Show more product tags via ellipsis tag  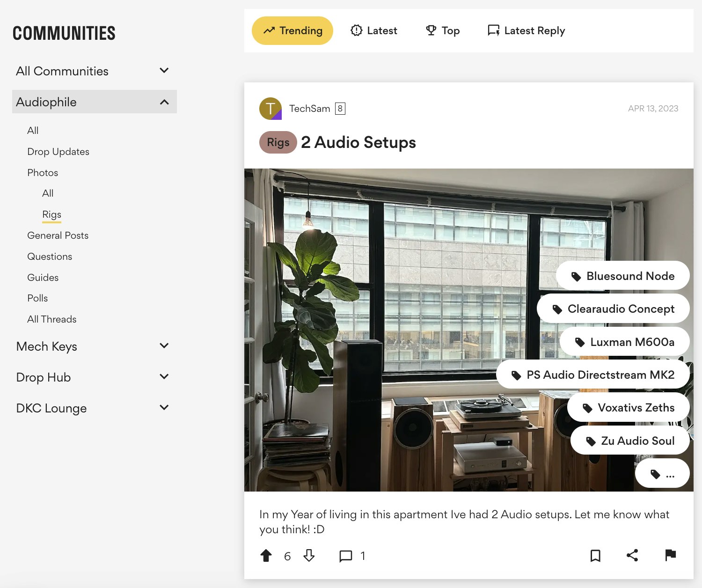pos(662,474)
